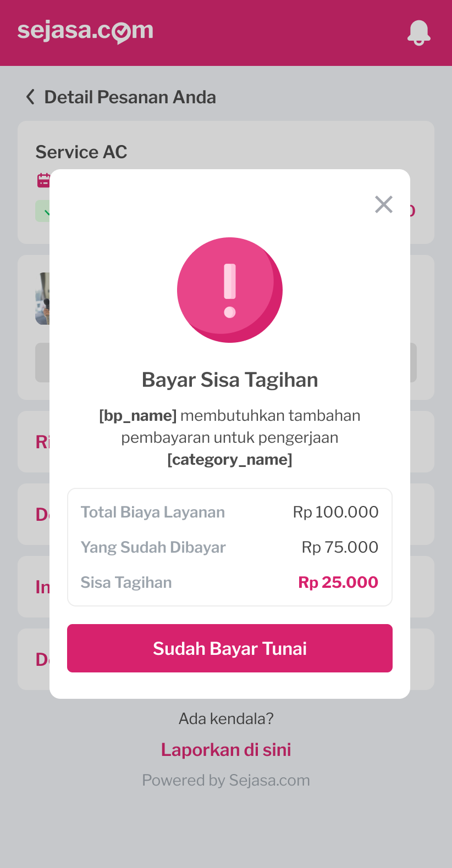Screen dimensions: 452x868
Task: Open the Laporkan di sini link
Action: coord(226,749)
